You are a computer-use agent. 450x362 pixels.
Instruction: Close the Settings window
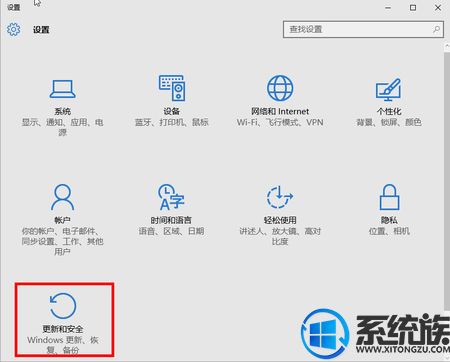click(438, 7)
